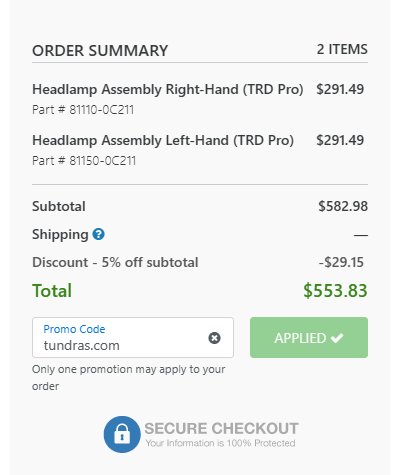The height and width of the screenshot is (475, 394).
Task: Click the green APPLIED button
Action: tap(309, 337)
